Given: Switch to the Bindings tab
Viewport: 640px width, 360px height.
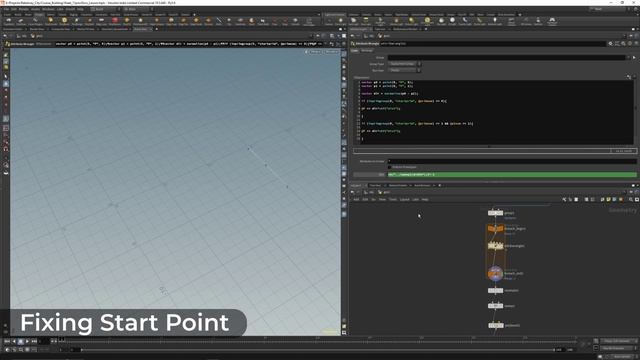Looking at the screenshot, I should pos(367,50).
